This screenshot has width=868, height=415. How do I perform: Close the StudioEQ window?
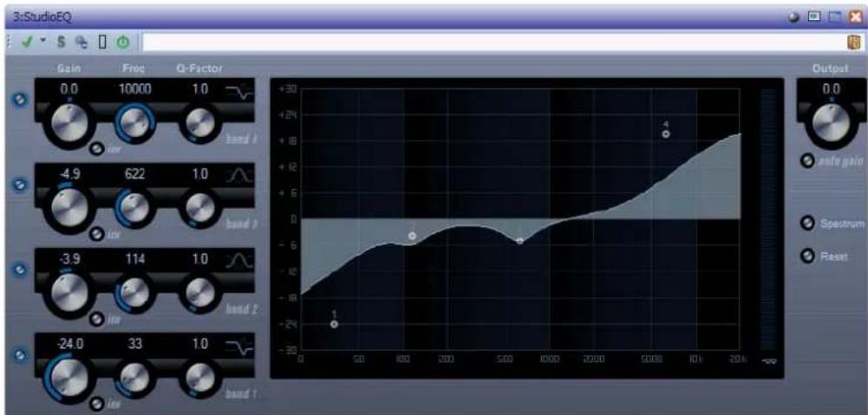click(856, 17)
